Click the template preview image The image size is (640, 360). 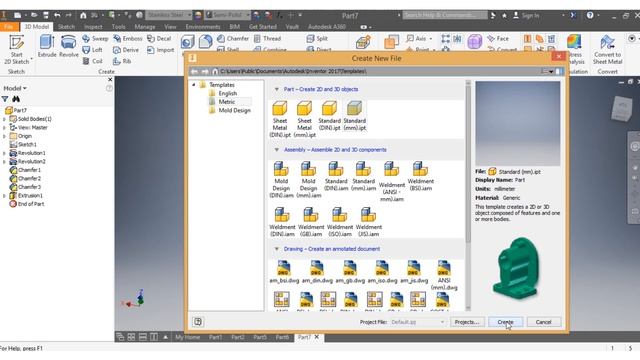pyautogui.click(x=518, y=123)
